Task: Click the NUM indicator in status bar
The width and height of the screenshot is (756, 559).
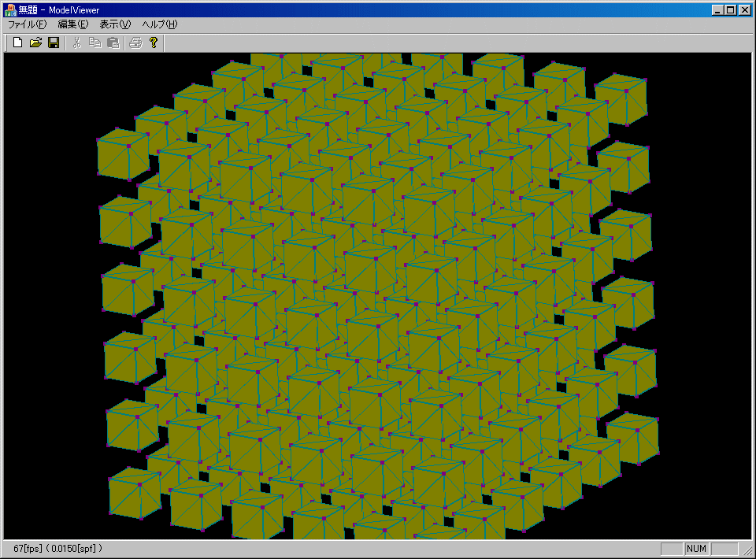Action: 696,549
